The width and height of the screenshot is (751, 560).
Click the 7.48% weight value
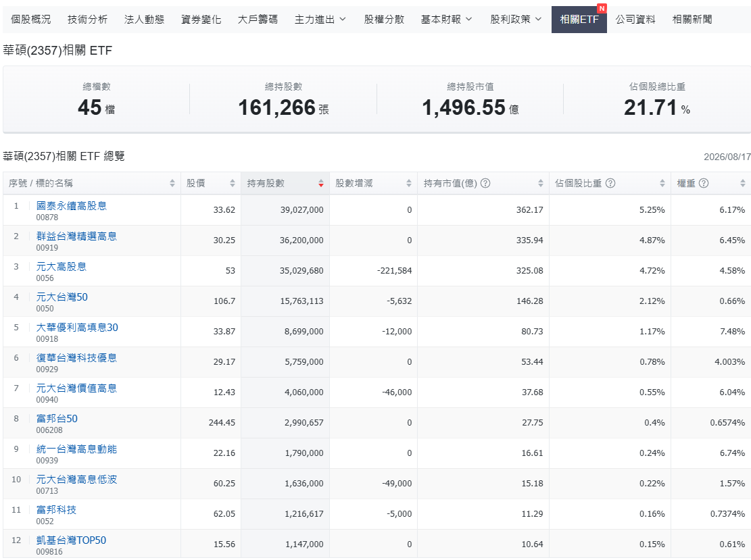(x=732, y=331)
